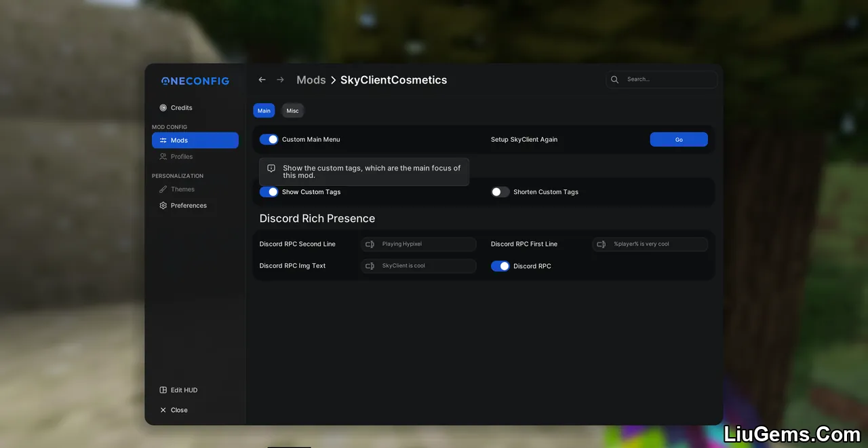Go forward with the right arrow
Screen dimensions: 868x448
coord(280,80)
